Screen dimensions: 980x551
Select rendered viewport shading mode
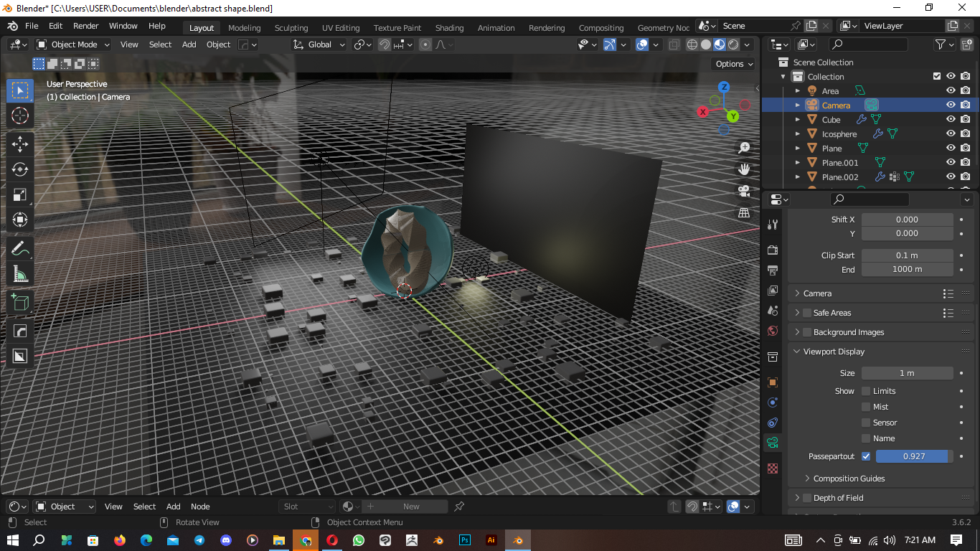(733, 44)
